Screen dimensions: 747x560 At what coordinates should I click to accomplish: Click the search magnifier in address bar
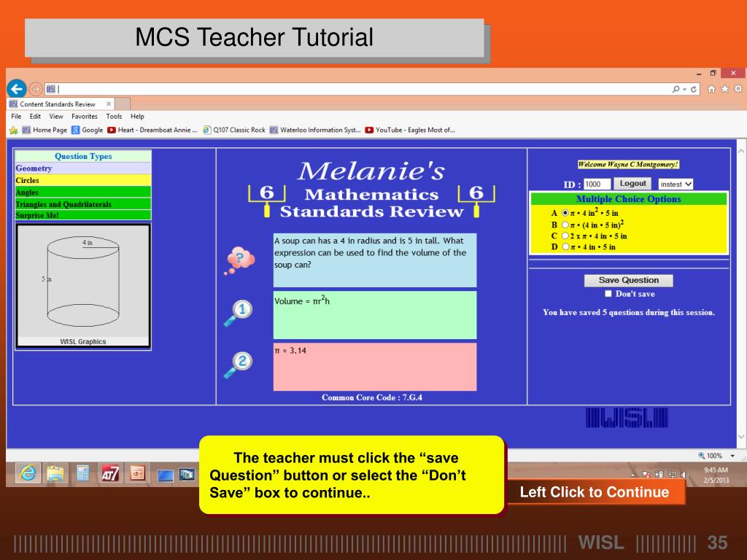(676, 89)
